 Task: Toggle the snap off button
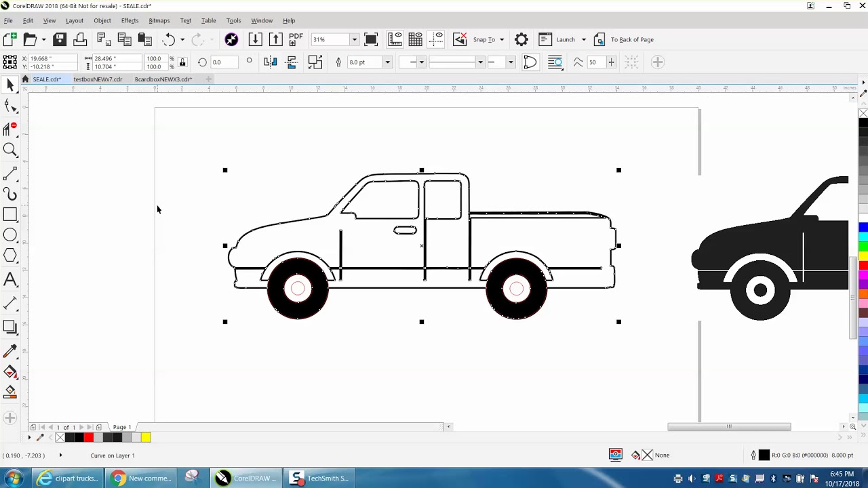(460, 39)
